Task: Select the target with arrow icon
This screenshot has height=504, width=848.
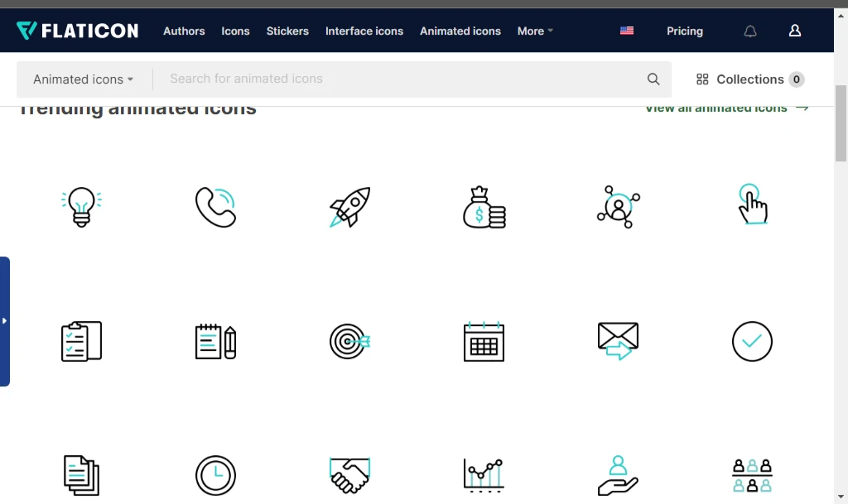Action: 350,342
